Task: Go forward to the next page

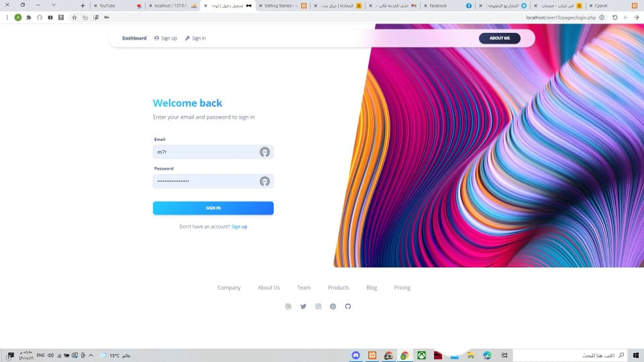Action: pos(625,17)
